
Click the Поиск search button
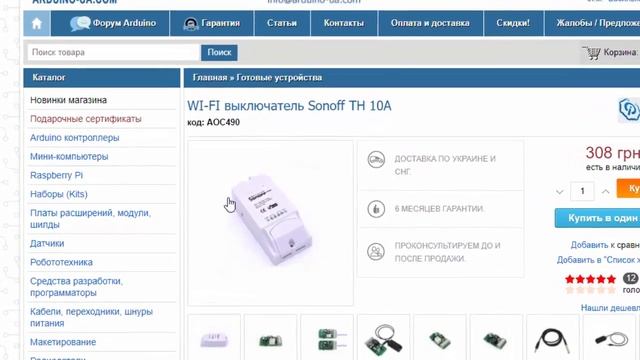coord(219,52)
